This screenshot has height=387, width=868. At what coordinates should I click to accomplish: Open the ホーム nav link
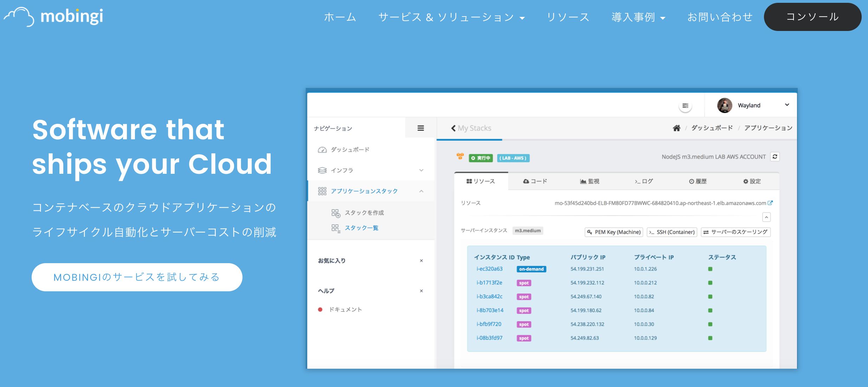click(340, 17)
